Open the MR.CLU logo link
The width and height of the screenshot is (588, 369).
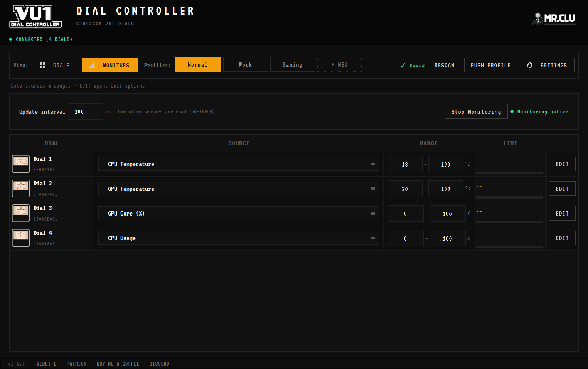click(554, 18)
